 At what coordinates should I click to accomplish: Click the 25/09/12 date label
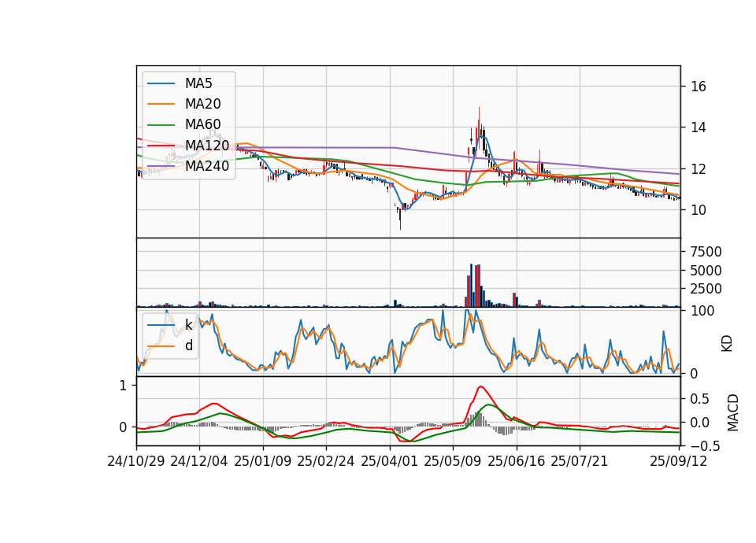click(x=679, y=461)
